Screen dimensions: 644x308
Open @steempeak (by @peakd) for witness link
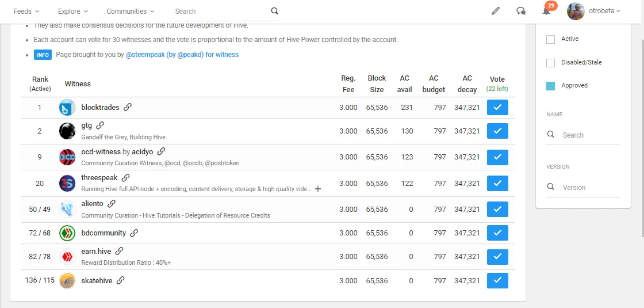click(182, 54)
